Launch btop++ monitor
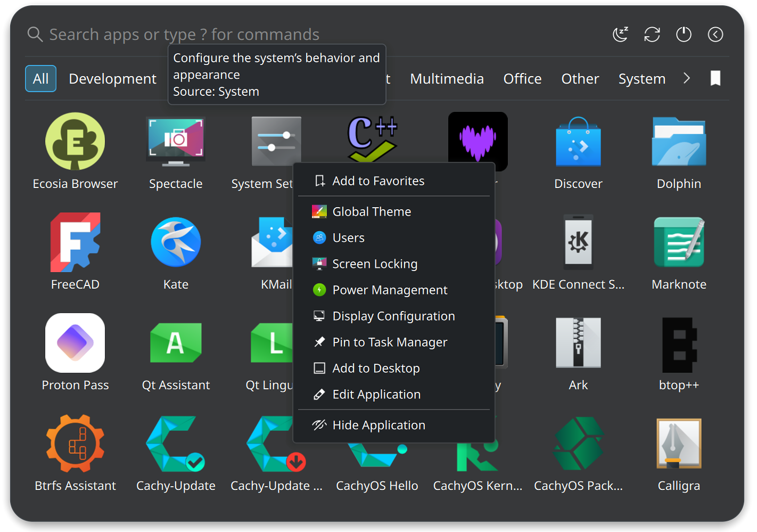The image size is (757, 532). pos(679,353)
